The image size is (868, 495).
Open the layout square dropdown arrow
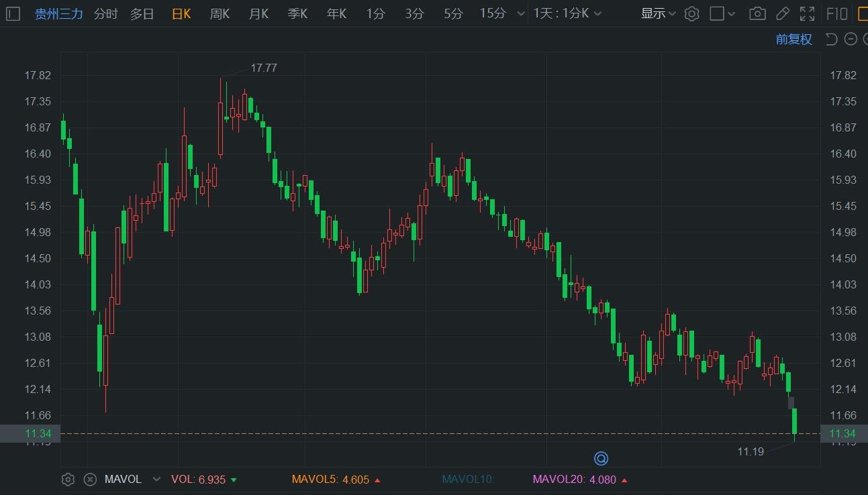[x=732, y=14]
